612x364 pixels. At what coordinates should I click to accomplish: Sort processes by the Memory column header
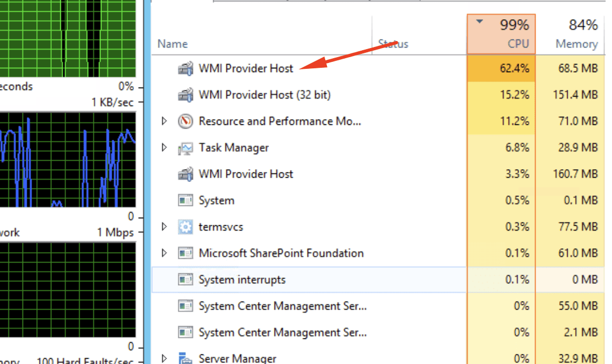570,35
